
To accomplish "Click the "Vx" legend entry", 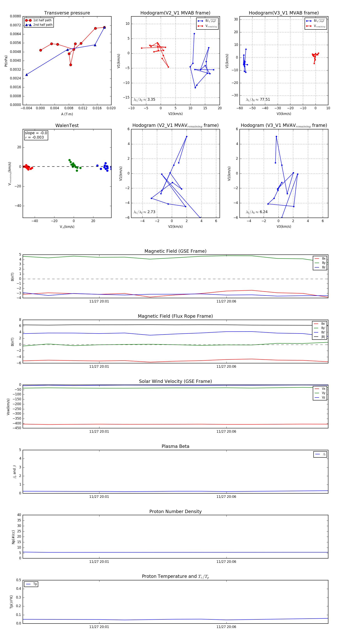I will coord(320,389).
